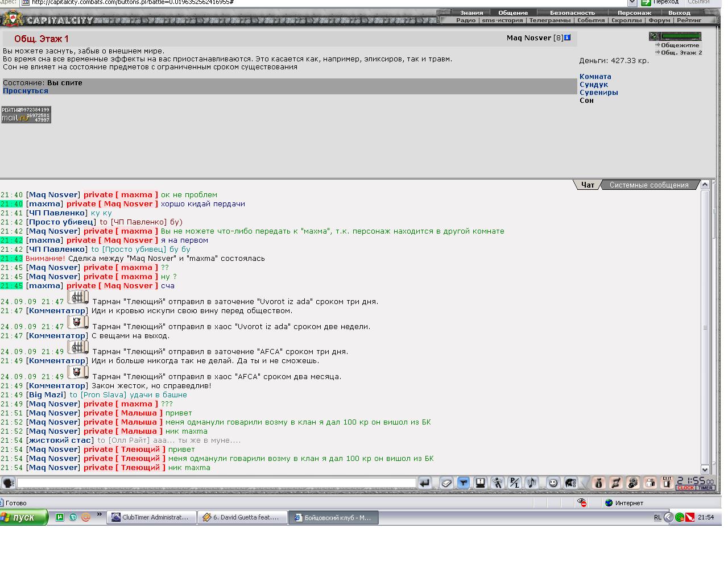
Task: Open the Комната link
Action: pos(595,77)
